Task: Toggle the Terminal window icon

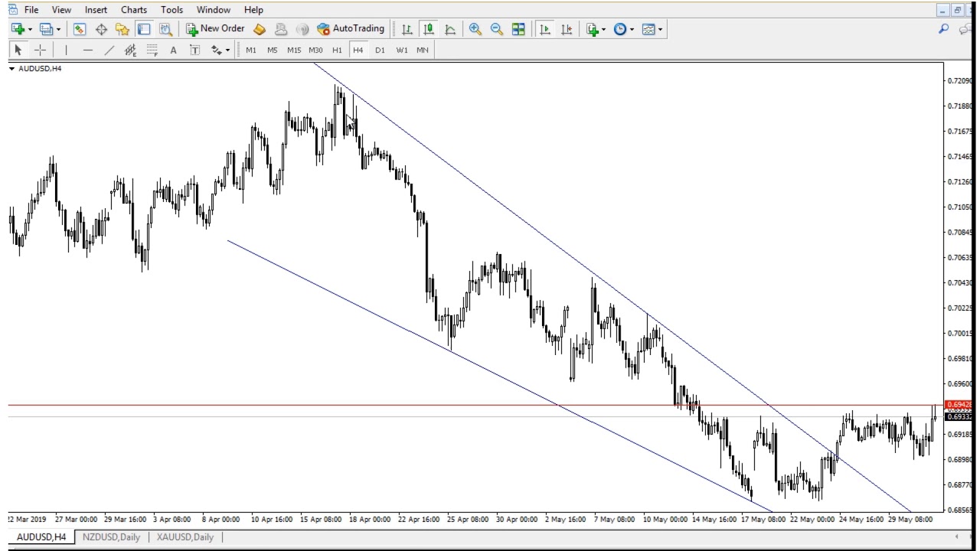Action: pyautogui.click(x=144, y=29)
